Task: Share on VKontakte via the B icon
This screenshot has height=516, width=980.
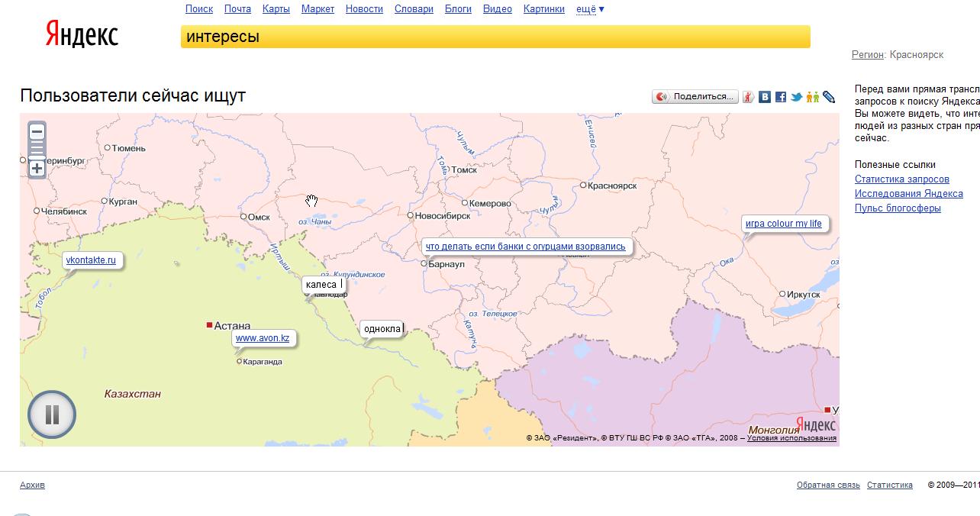Action: (x=765, y=97)
